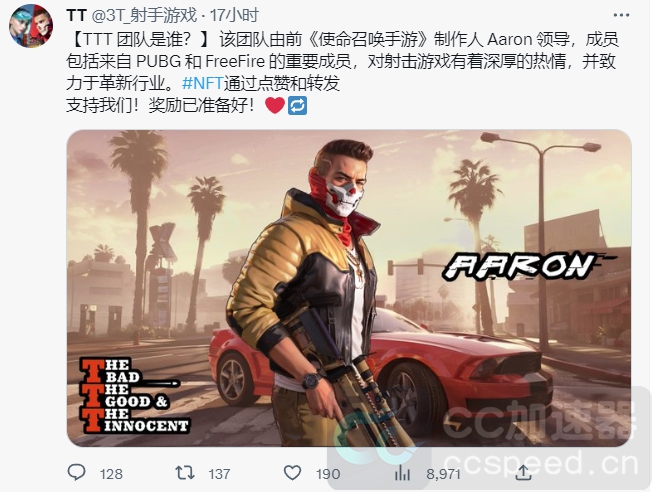
Task: Click the 17小时 timestamp
Action: click(234, 16)
